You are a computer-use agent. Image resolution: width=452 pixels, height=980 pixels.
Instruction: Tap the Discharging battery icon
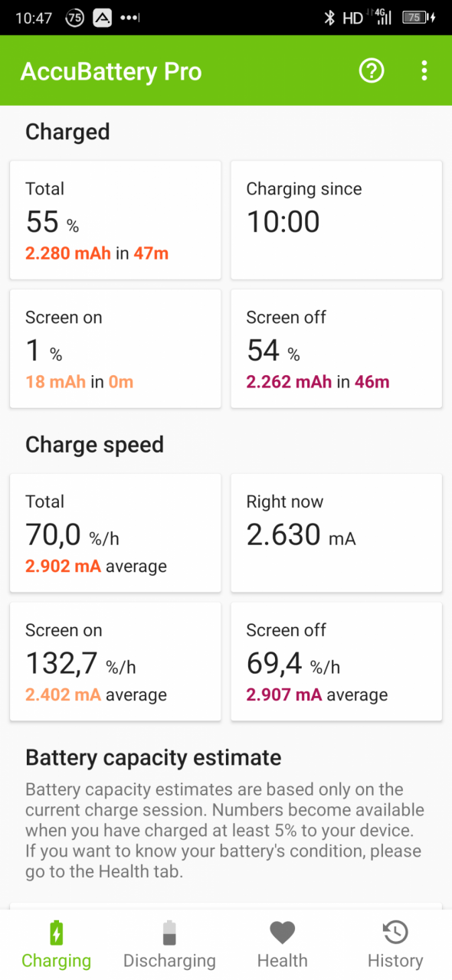tap(169, 933)
